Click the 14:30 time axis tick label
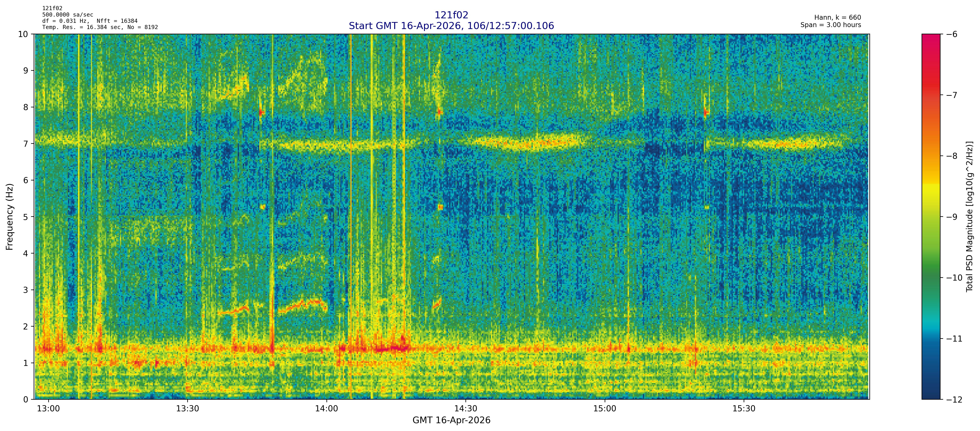980x431 pixels. (466, 409)
